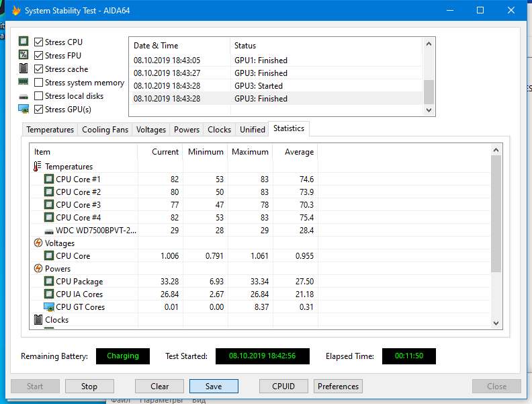Click the CPU IA Cores chip icon
The image size is (532, 404).
tap(49, 294)
